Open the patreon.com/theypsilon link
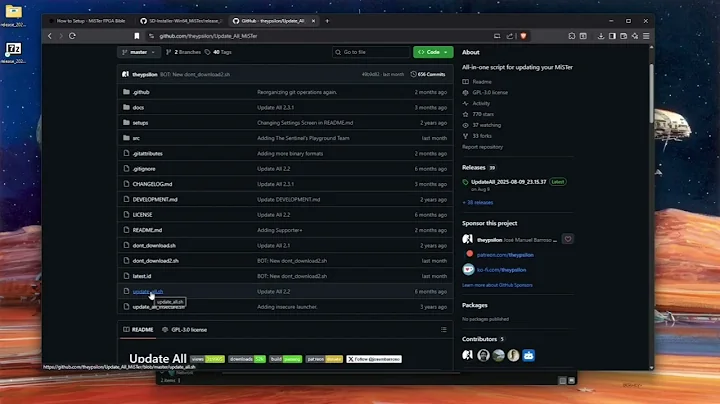The height and width of the screenshot is (404, 720). 505,255
